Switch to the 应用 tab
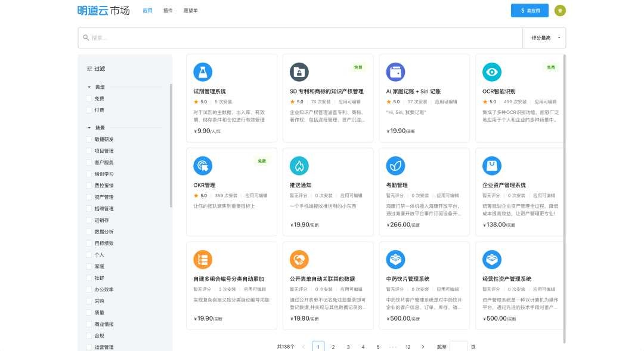644x351 pixels. tap(147, 11)
